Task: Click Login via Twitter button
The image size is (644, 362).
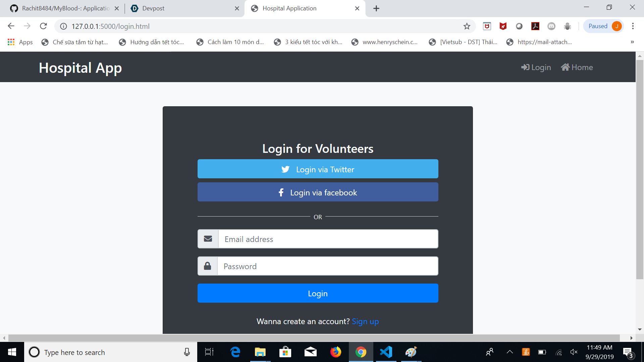Action: pos(318,169)
